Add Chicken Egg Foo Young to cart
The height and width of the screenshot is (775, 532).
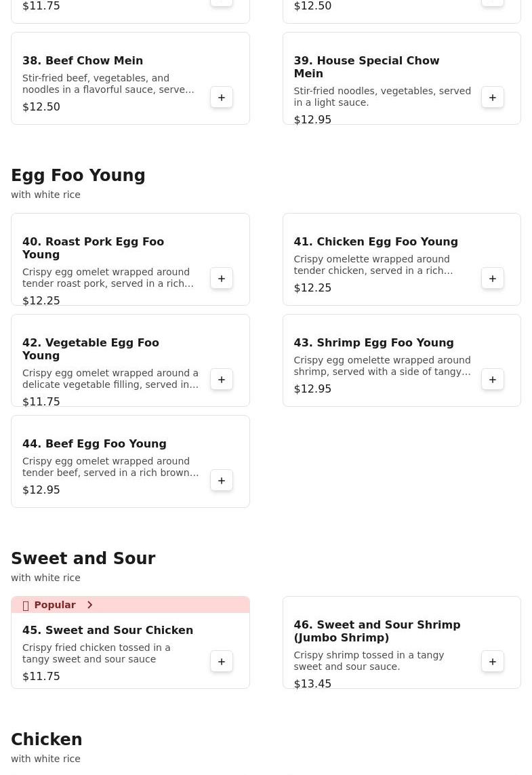493,279
